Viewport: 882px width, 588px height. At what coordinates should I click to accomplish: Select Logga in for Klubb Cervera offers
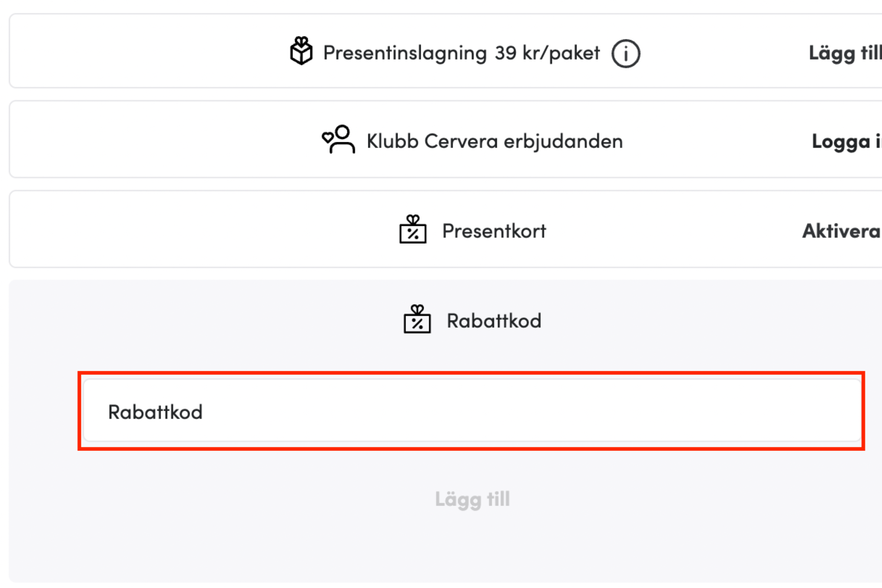(847, 142)
